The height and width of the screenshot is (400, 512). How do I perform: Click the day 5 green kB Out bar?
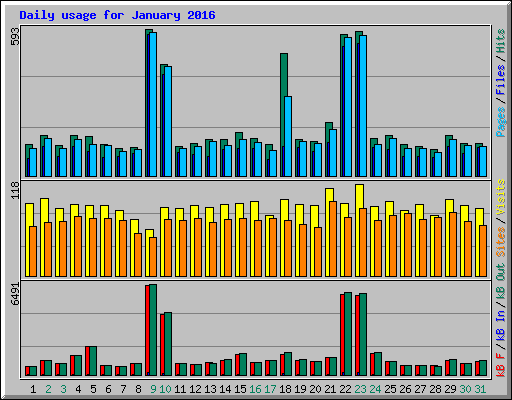pos(93,361)
